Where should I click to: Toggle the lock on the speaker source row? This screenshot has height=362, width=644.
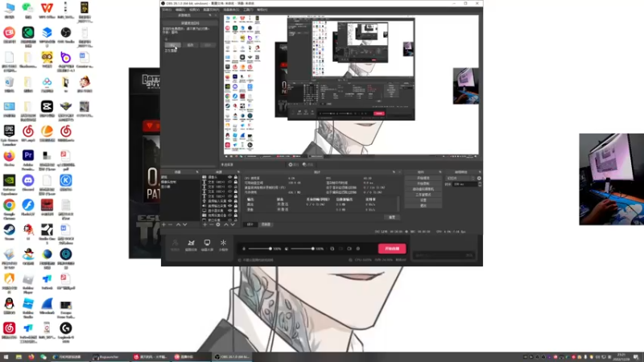(x=236, y=206)
